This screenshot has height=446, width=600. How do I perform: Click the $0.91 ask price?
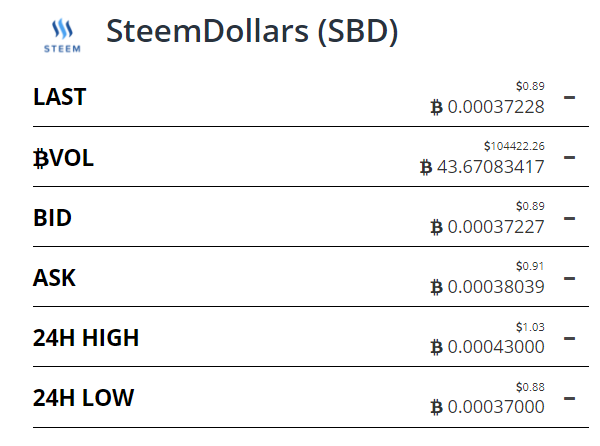pos(530,266)
